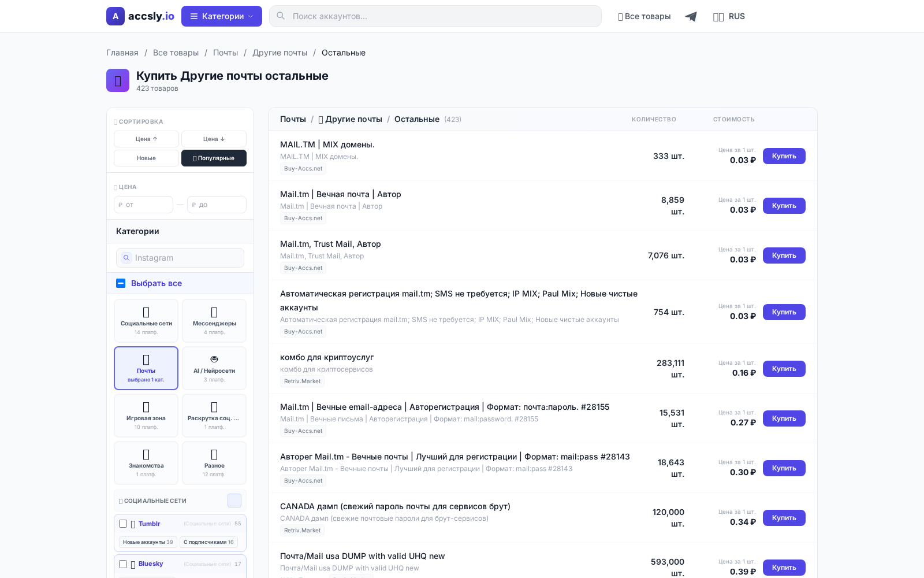
Task: Open CANADA дамп product title
Action: pyautogui.click(x=395, y=506)
